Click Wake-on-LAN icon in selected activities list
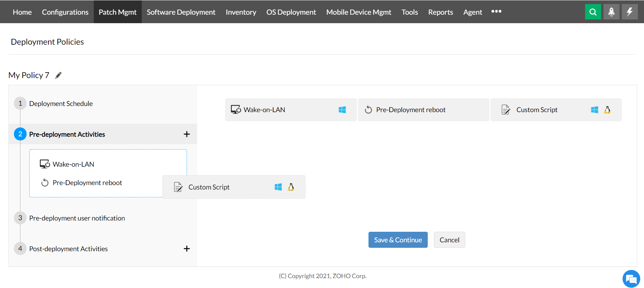This screenshot has height=288, width=644. pyautogui.click(x=45, y=164)
